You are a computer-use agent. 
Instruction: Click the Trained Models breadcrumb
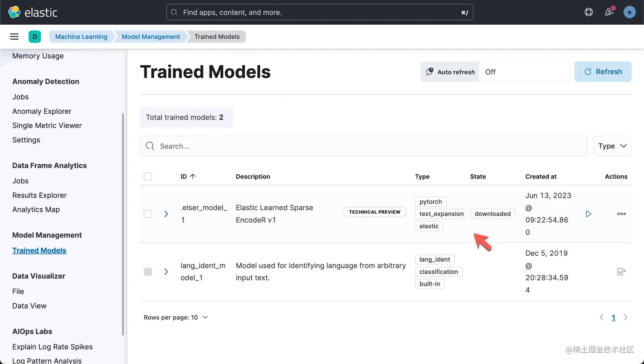pos(217,37)
